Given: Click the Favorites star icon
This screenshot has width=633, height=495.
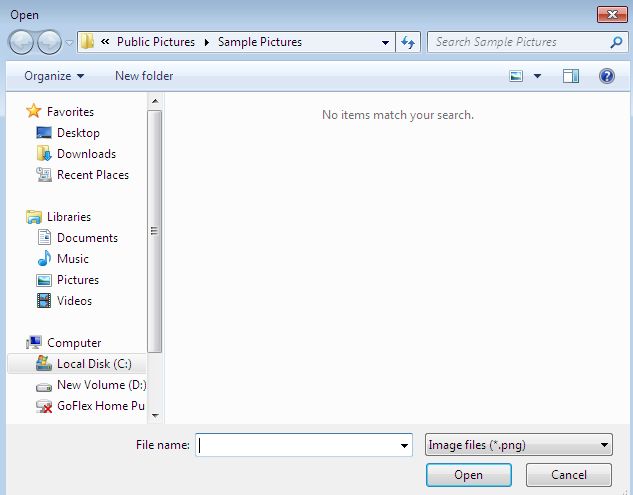Looking at the screenshot, I should pos(34,111).
